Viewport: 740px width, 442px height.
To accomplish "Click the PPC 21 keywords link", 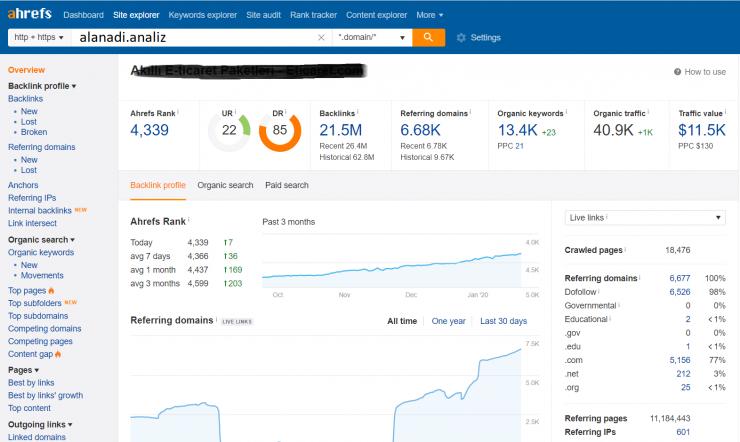I will 519,146.
